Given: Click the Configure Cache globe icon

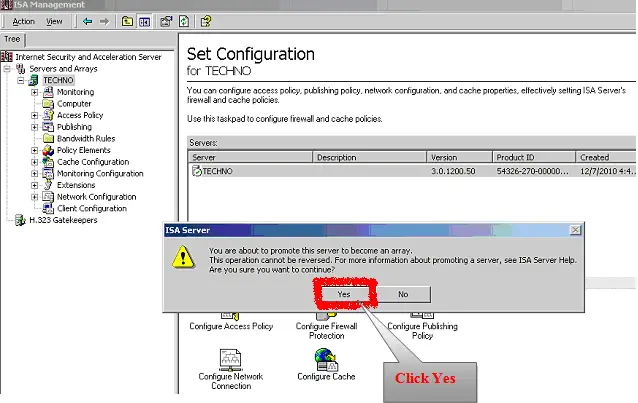Looking at the screenshot, I should [326, 360].
